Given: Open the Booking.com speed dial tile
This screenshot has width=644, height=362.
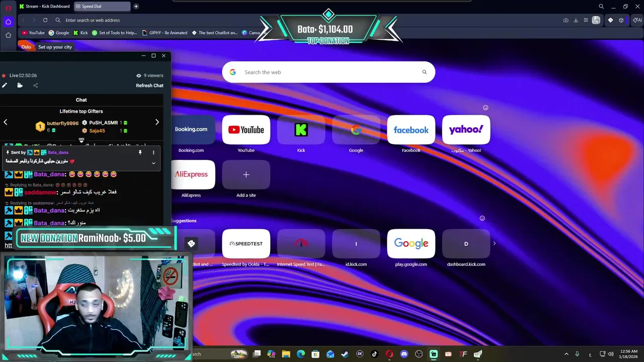Looking at the screenshot, I should click(x=193, y=130).
